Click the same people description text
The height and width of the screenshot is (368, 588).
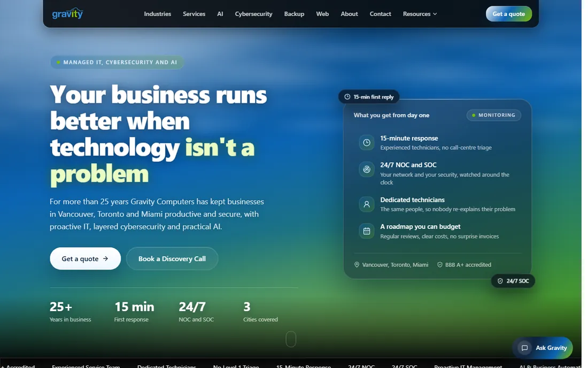click(448, 209)
